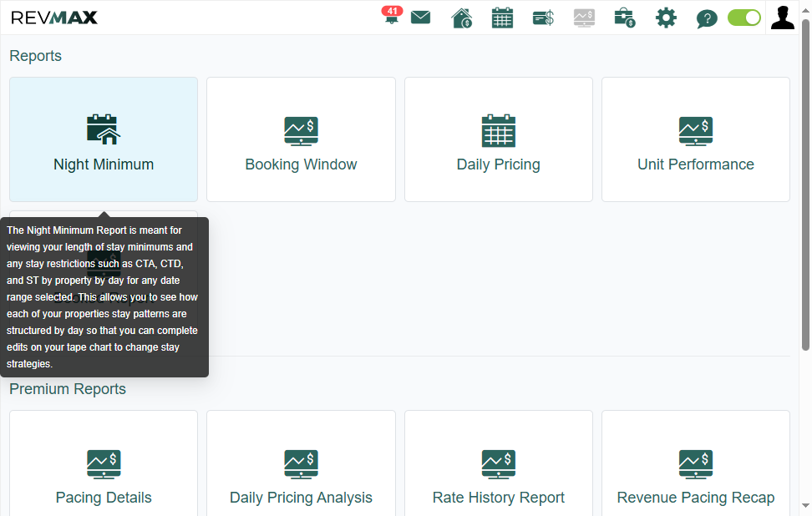Open the user profile silhouette icon
812x516 pixels.
point(783,18)
